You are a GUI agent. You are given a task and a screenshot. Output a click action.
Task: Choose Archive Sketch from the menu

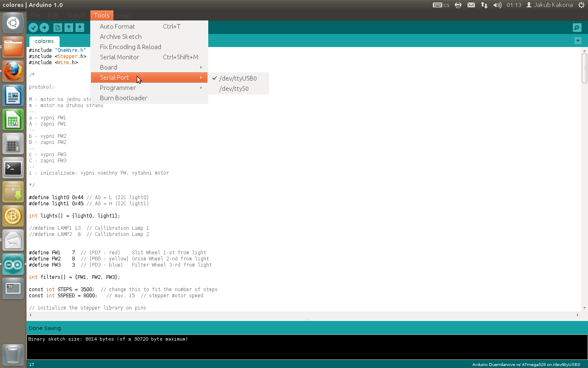[x=120, y=37]
